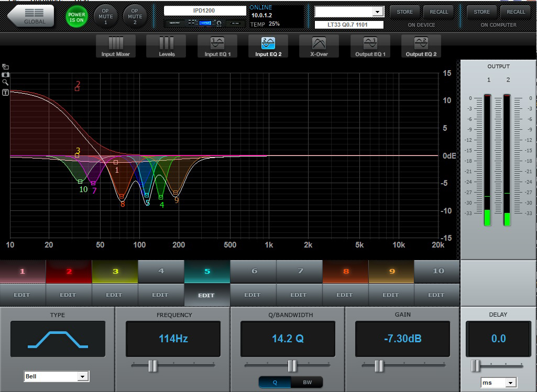Select EQ node 1 handle on the graph
The width and height of the screenshot is (537, 392).
coord(116,162)
